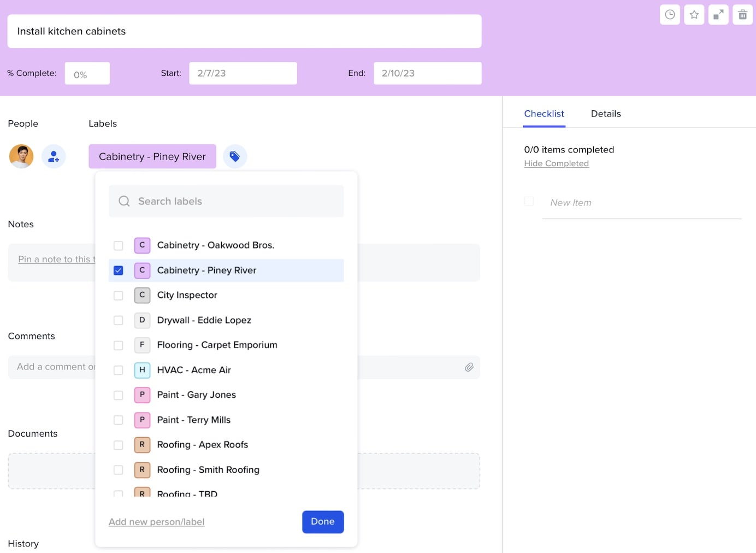Click Add new person/label link
The image size is (756, 553).
156,522
